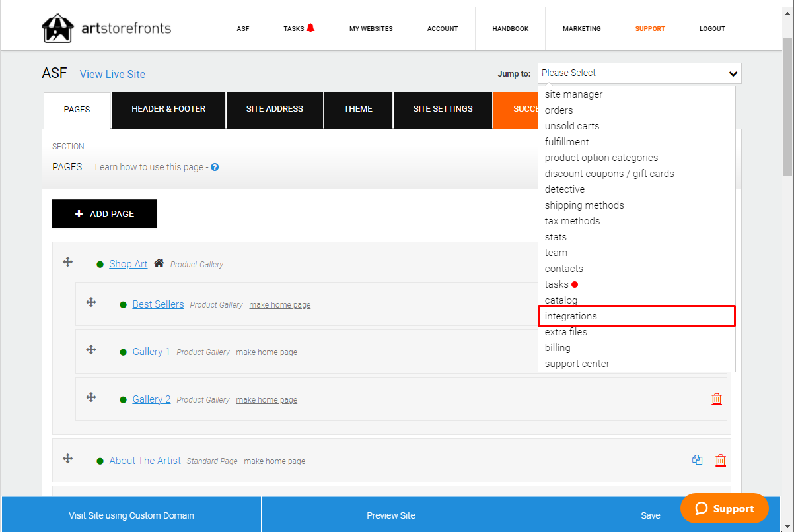Viewport: 794px width, 532px height.
Task: Click the home icon next to Shop Art
Action: pyautogui.click(x=159, y=263)
